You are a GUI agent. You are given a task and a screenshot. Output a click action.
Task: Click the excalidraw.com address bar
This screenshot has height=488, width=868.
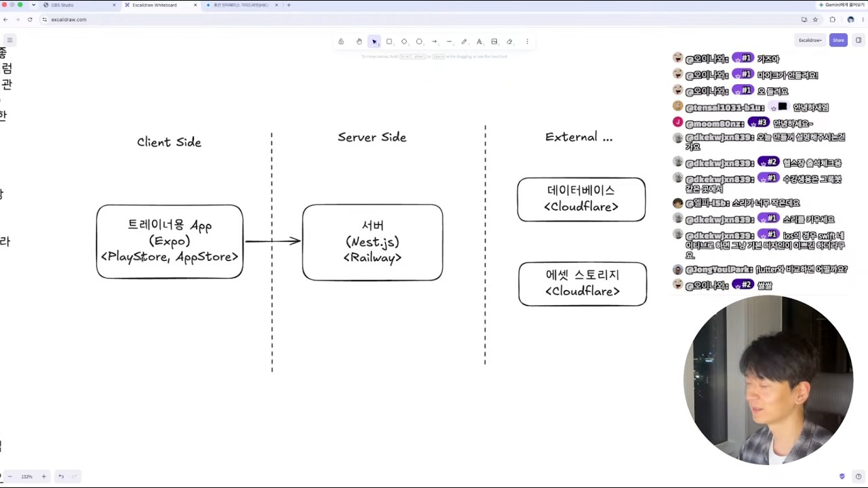[x=420, y=20]
